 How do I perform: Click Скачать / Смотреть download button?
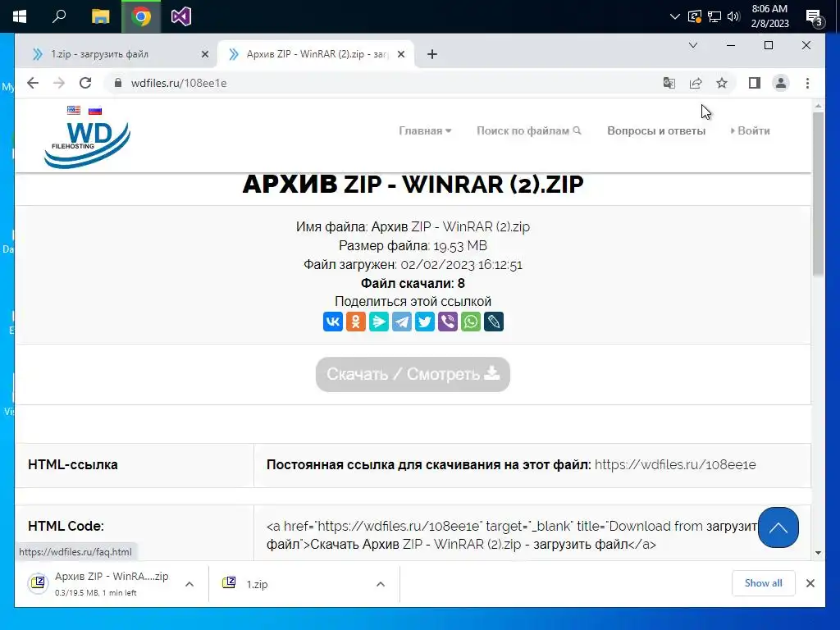(x=413, y=374)
